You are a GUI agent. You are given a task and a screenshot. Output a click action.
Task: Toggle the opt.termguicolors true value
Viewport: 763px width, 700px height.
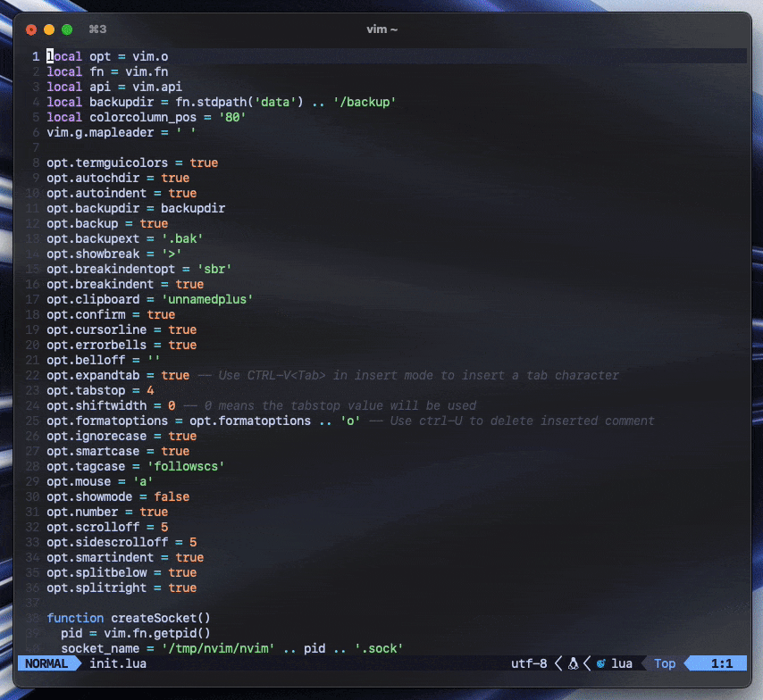[204, 162]
